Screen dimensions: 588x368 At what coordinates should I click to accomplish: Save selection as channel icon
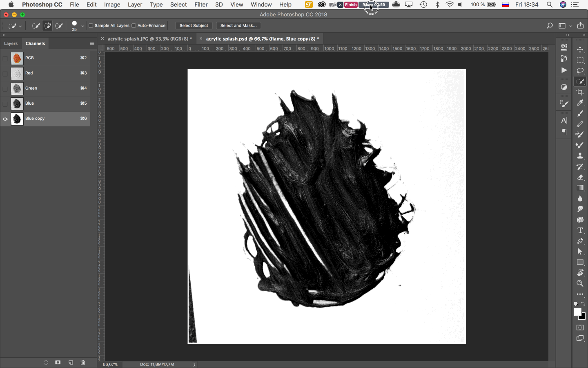tap(58, 363)
